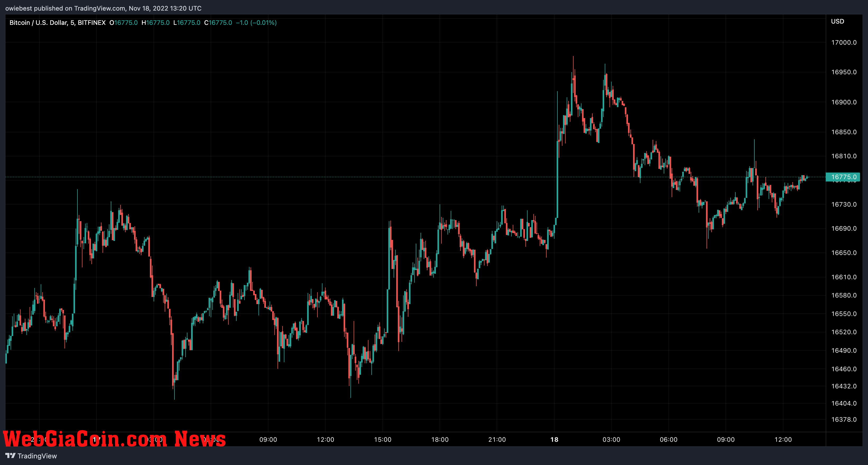
Task: Click the 16850.0 price axis label
Action: pyautogui.click(x=844, y=132)
